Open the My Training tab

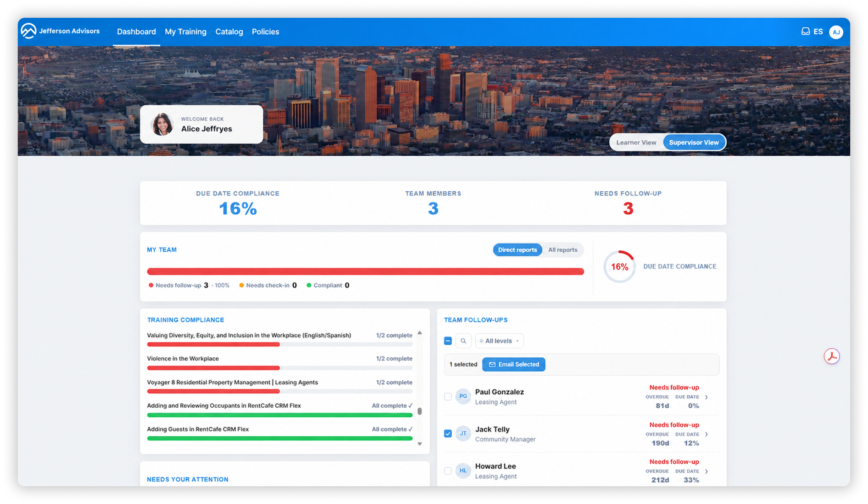186,32
